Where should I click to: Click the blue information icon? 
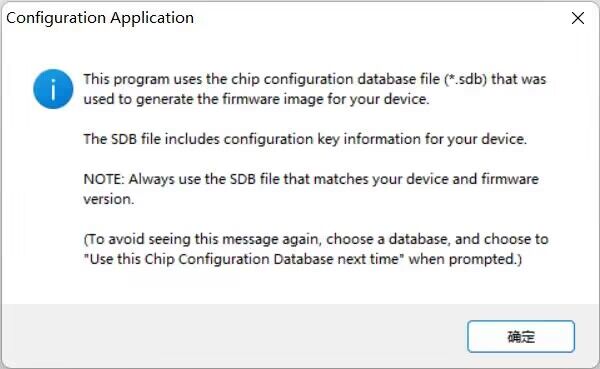53,89
